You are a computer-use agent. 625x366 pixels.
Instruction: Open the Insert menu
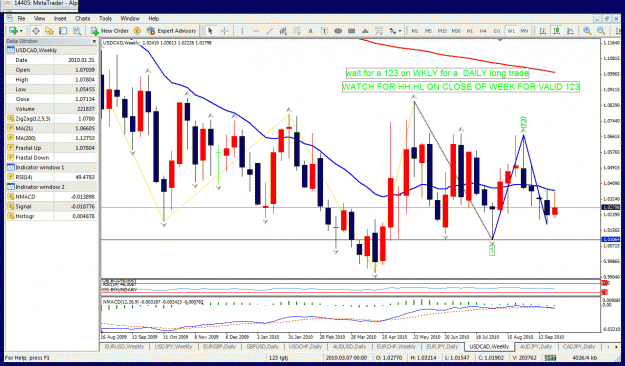[60, 18]
